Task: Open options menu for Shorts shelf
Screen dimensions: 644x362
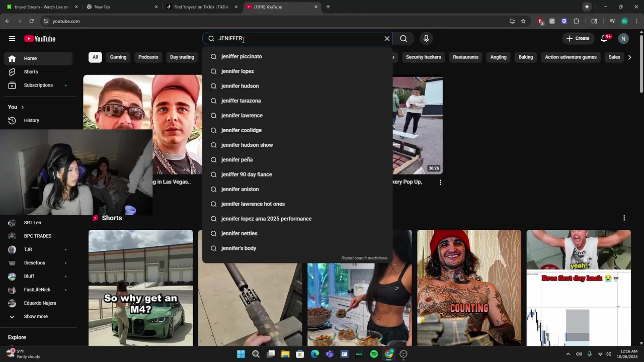Action: tap(624, 218)
